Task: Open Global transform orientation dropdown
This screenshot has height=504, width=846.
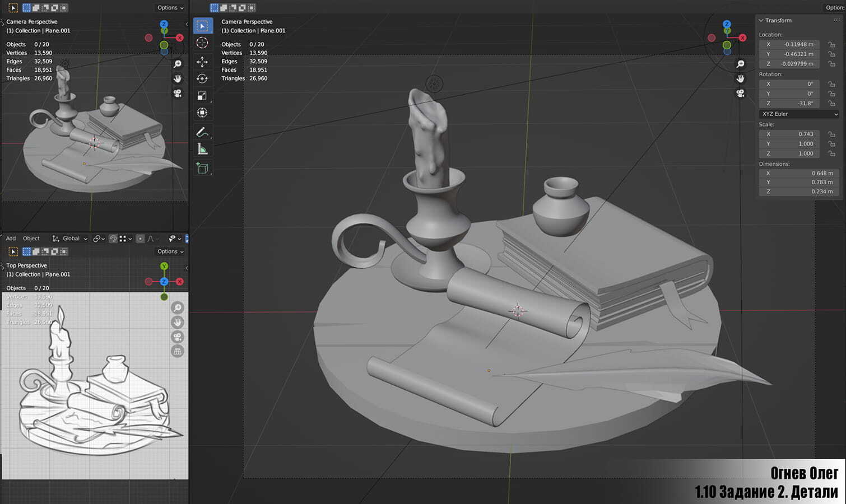Action: [x=71, y=239]
